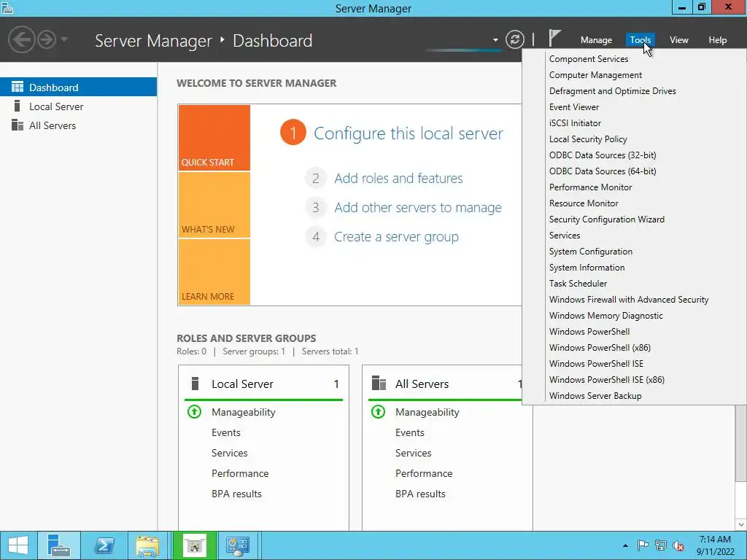Close the Tools menu

click(640, 40)
